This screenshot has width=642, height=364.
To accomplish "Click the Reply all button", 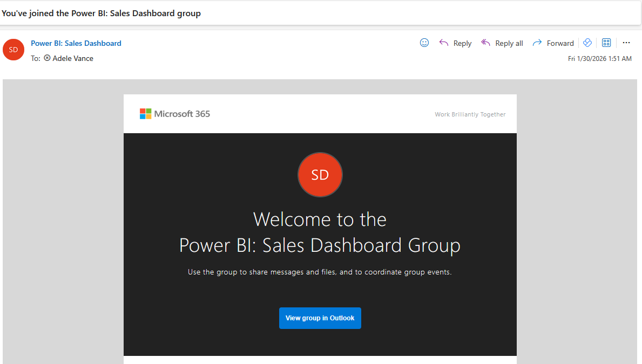I will (502, 43).
